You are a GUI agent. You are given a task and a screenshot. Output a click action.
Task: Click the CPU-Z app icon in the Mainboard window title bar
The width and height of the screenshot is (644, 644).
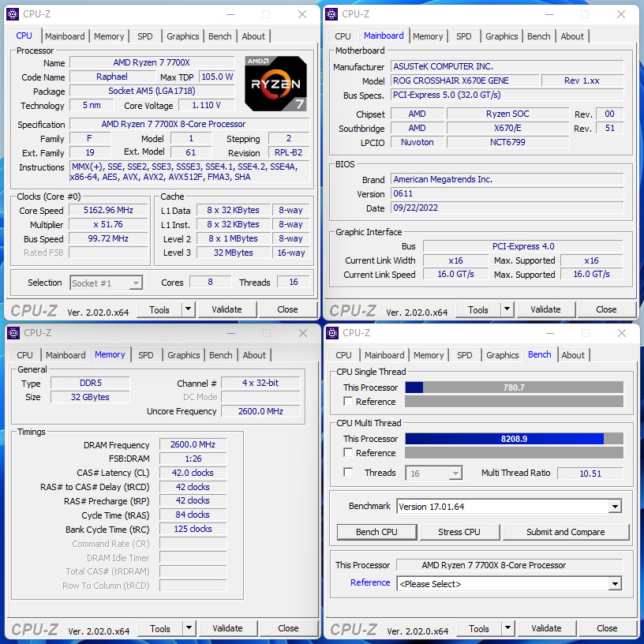tap(331, 14)
